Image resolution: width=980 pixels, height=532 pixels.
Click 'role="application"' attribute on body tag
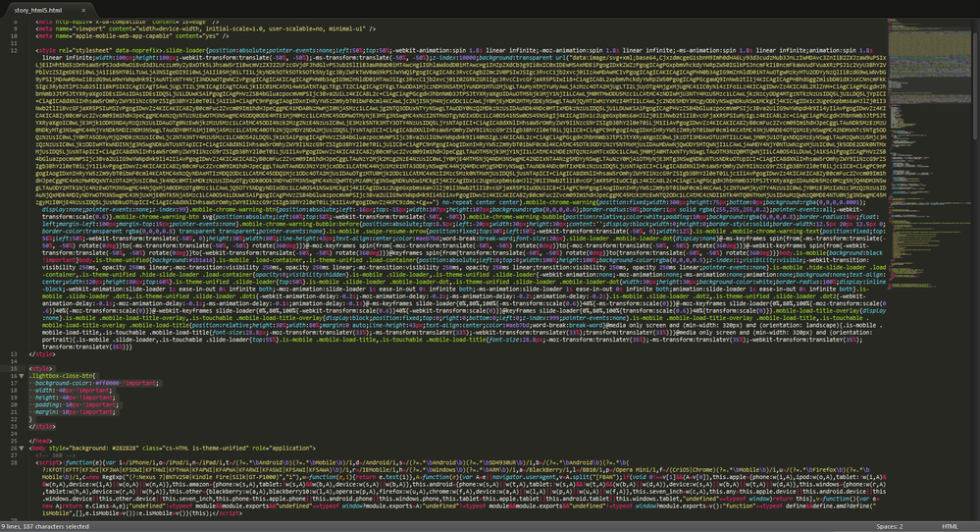[x=282, y=449]
